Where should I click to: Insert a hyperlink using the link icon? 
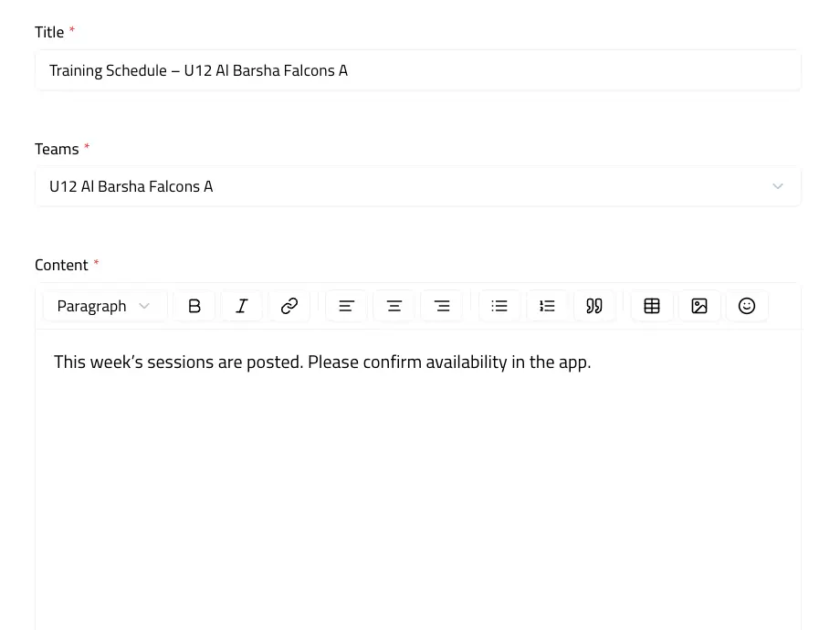point(289,306)
